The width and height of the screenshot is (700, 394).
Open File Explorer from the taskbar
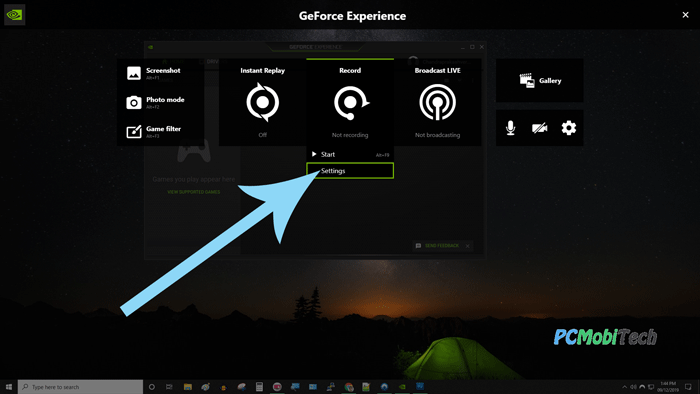coord(188,386)
